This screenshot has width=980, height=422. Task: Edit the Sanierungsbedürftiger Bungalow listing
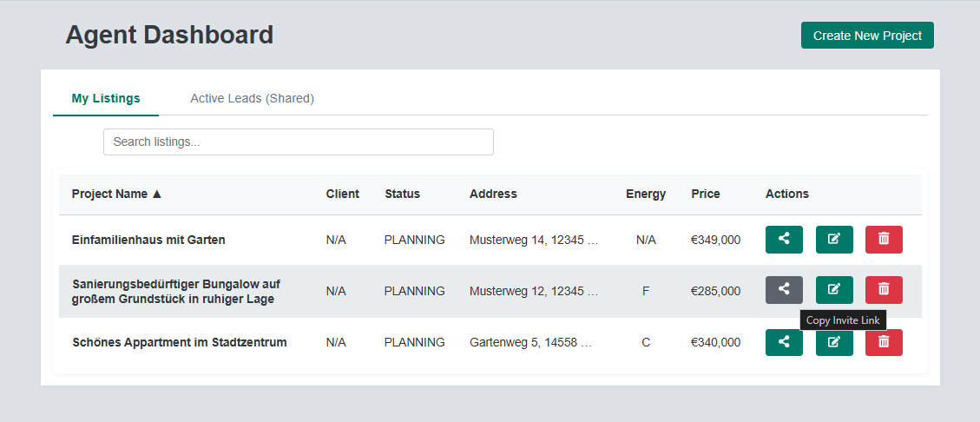[834, 290]
